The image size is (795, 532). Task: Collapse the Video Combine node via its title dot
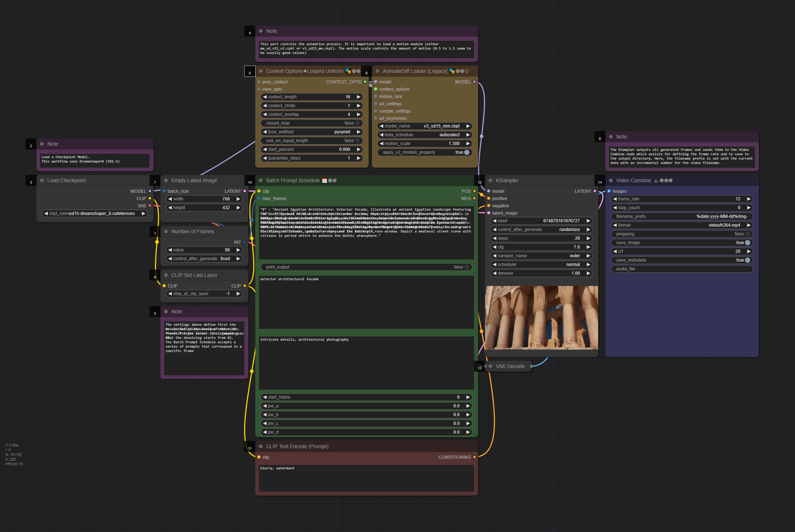611,180
